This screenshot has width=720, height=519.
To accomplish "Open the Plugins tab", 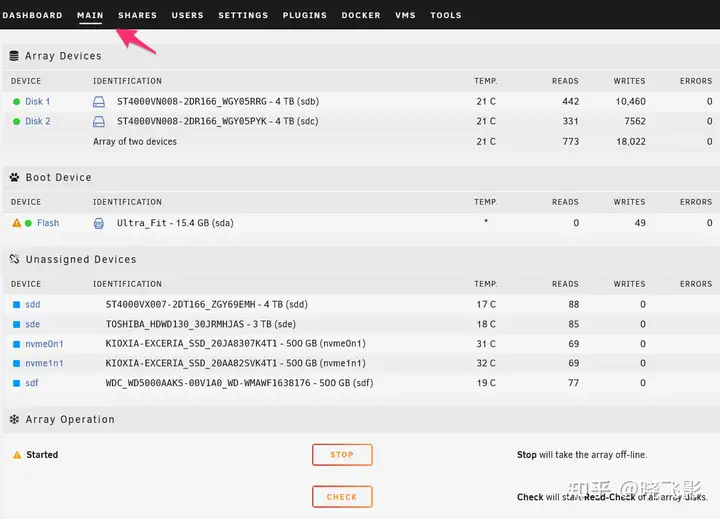I will 304,15.
